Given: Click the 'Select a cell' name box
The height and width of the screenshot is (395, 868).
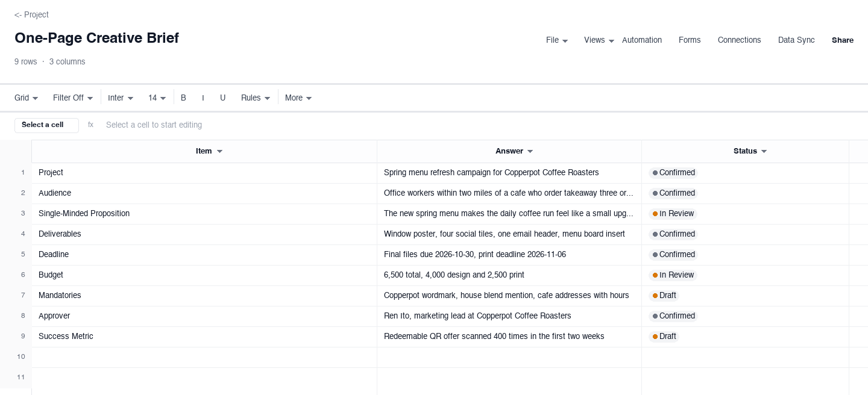Looking at the screenshot, I should click(46, 125).
